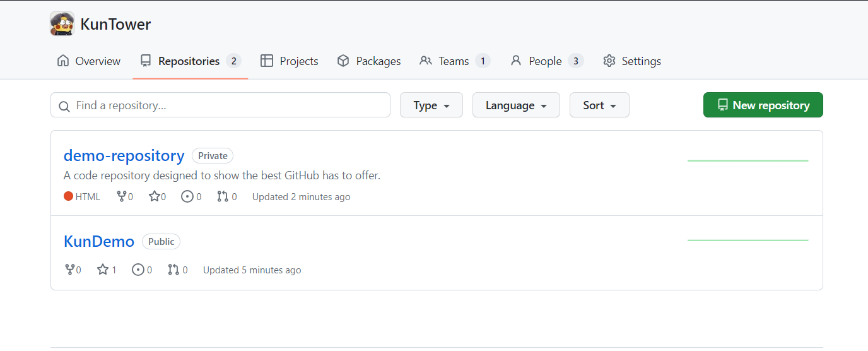Image resolution: width=868 pixels, height=351 pixels.
Task: Click the KunTower organization avatar
Action: pos(62,24)
